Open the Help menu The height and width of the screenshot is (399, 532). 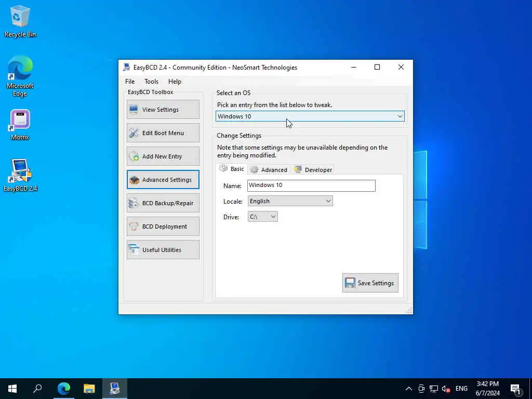175,82
